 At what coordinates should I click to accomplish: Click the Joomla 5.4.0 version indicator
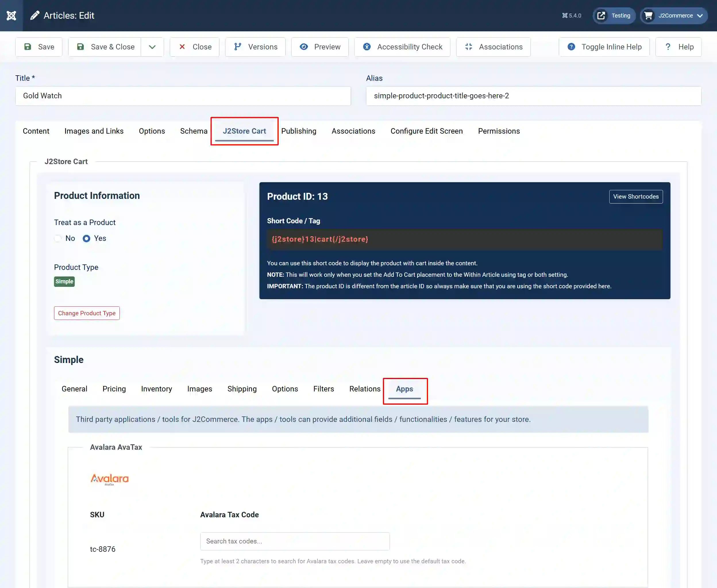tap(571, 16)
